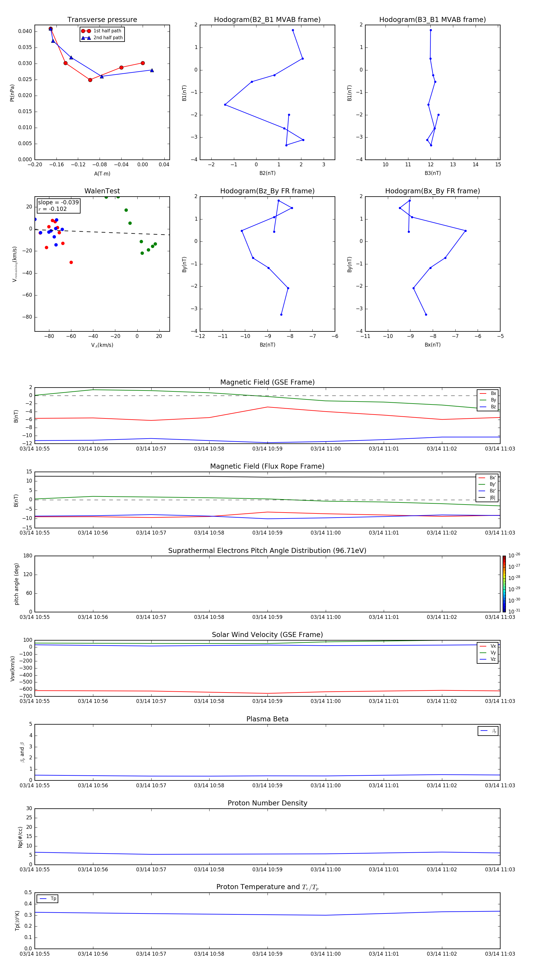Click the "Pt(nPa)" y-axis label
The image size is (535, 980).
12,93
